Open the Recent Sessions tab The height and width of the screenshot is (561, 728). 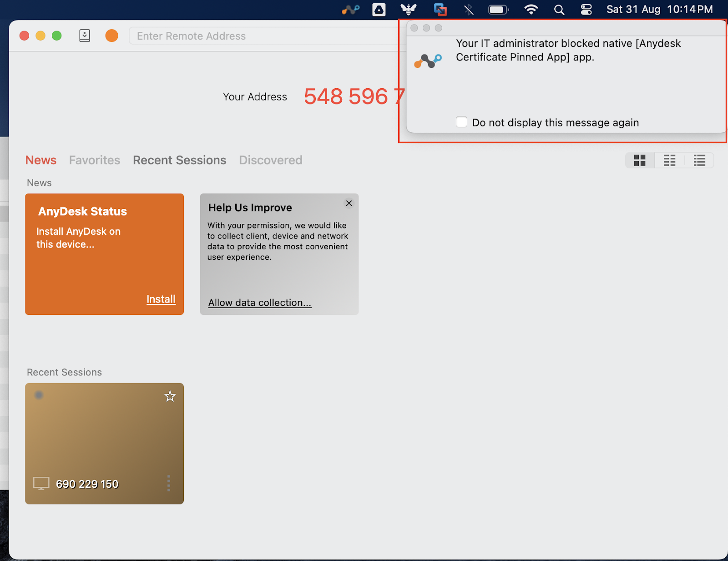point(180,160)
